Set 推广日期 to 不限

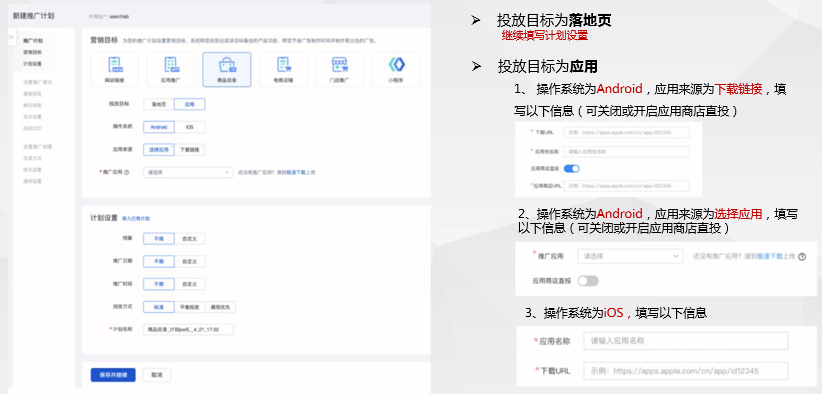click(159, 261)
